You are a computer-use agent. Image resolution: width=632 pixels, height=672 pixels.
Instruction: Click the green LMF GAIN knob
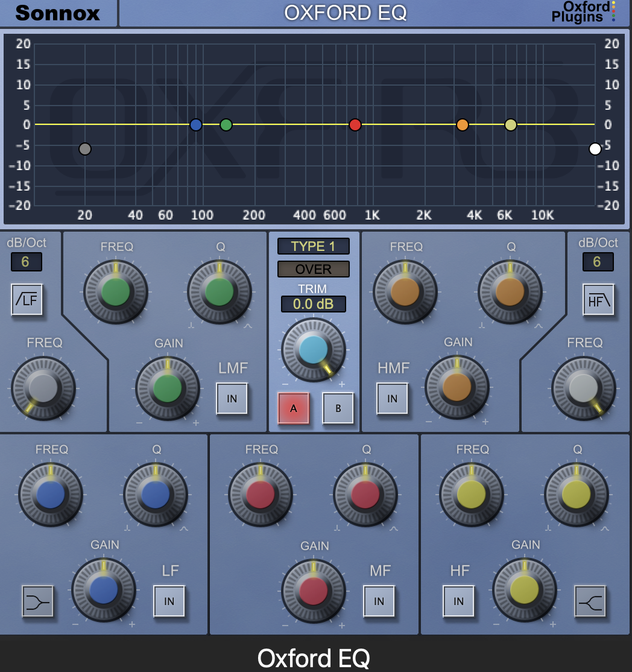coord(168,388)
